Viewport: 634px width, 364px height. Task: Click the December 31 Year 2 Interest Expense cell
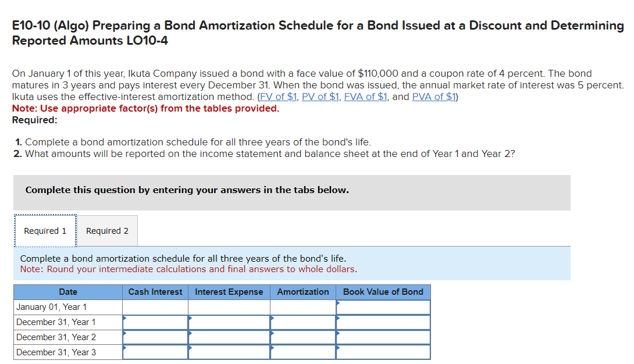(x=229, y=337)
